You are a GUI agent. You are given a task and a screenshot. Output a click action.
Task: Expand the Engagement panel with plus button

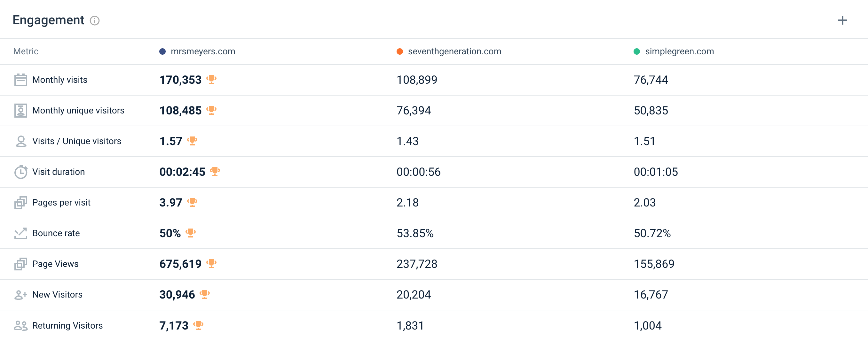842,20
